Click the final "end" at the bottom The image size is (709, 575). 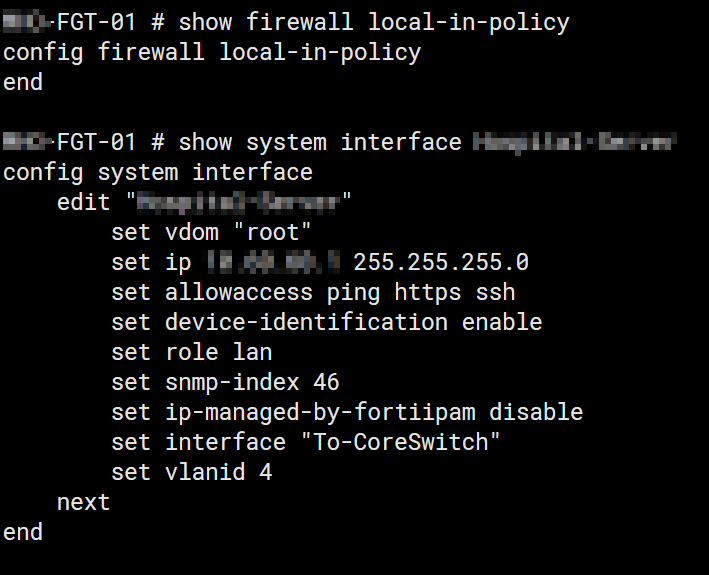[x=23, y=532]
